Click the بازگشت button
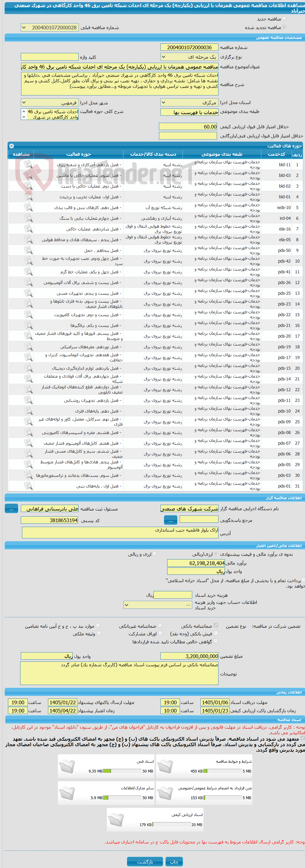The height and width of the screenshot is (868, 305). (145, 861)
